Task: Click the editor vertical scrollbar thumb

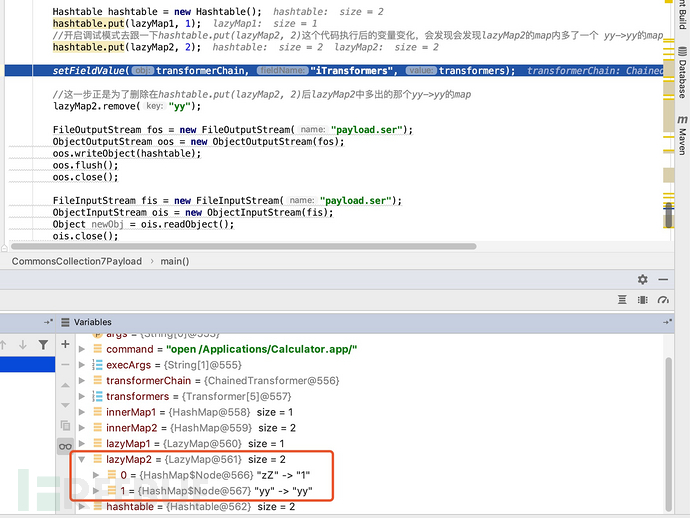Action: (x=668, y=215)
